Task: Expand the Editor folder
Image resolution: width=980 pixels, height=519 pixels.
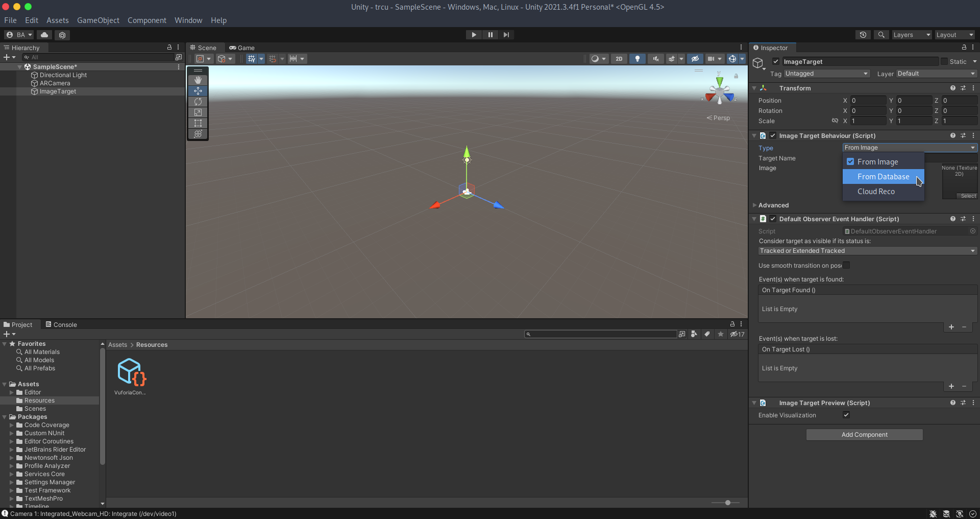Action: tap(12, 392)
